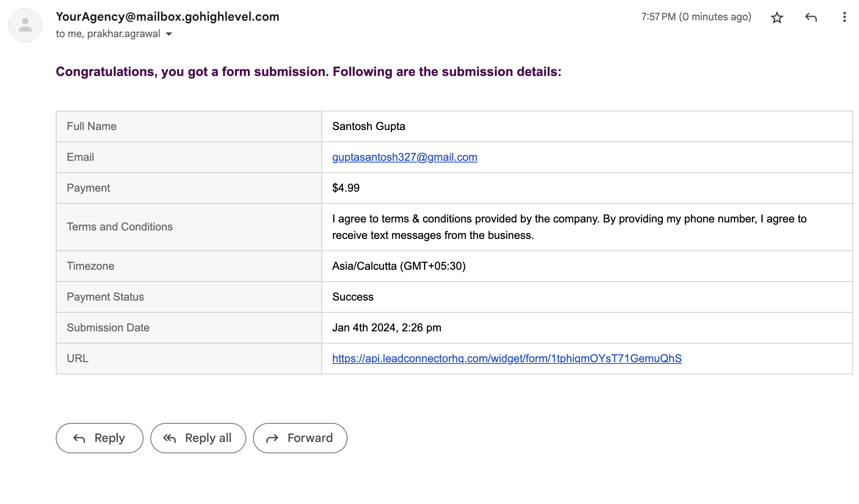The image size is (859, 504).
Task: Click the 'to me, prakhar.agrawal' recipients text
Action: [x=108, y=34]
